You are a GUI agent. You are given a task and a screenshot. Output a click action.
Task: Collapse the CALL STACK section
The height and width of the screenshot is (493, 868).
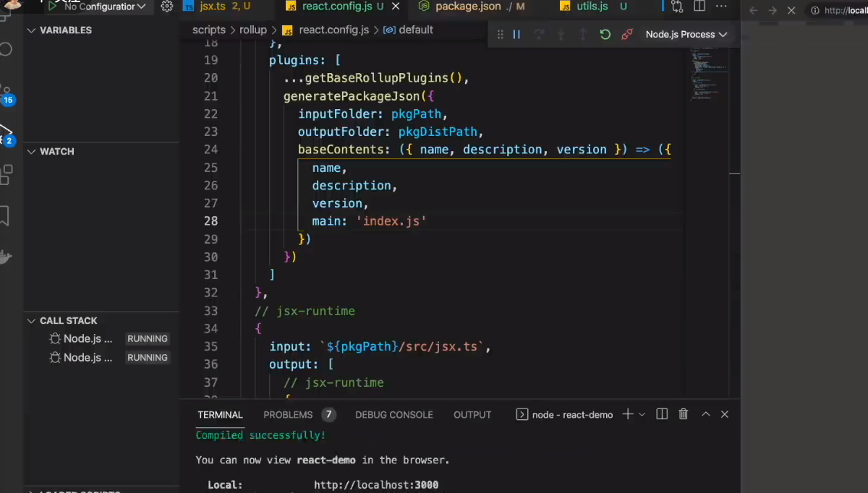tap(101, 320)
